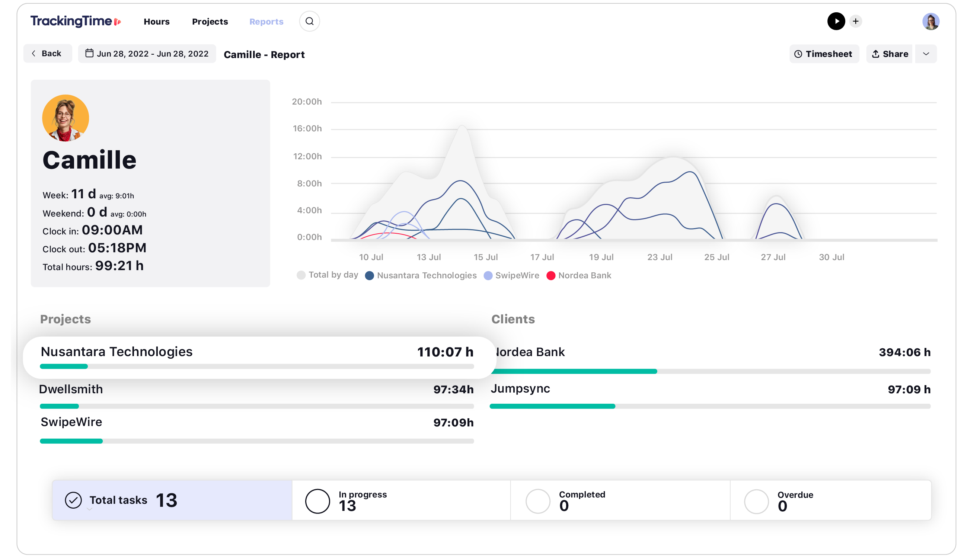961x560 pixels.
Task: Click the add new entry plus icon
Action: (855, 21)
